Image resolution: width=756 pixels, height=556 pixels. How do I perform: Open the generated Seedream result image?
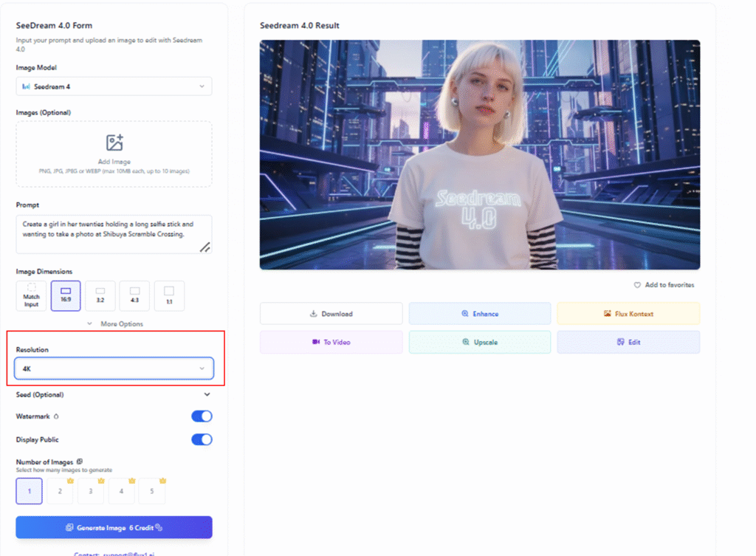[x=480, y=155]
